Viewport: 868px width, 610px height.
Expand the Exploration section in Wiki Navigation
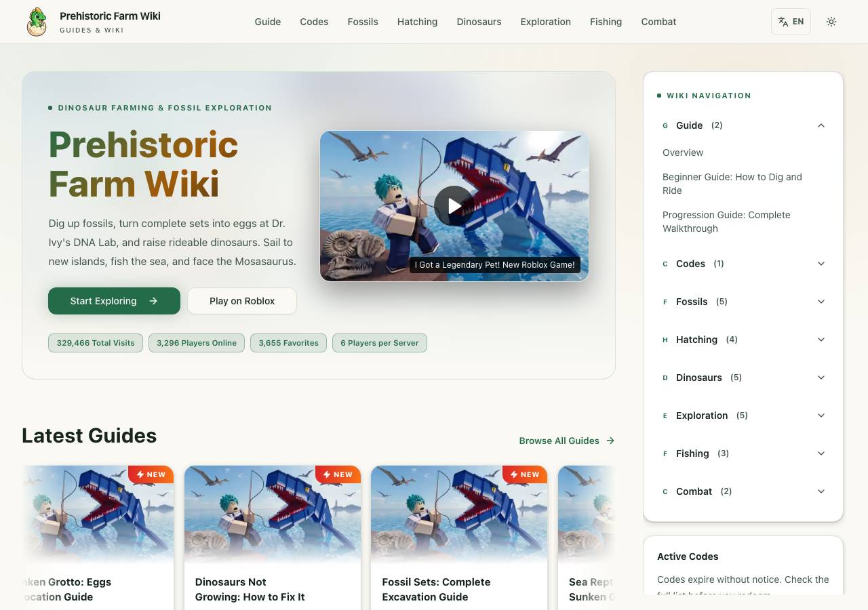[x=743, y=415]
